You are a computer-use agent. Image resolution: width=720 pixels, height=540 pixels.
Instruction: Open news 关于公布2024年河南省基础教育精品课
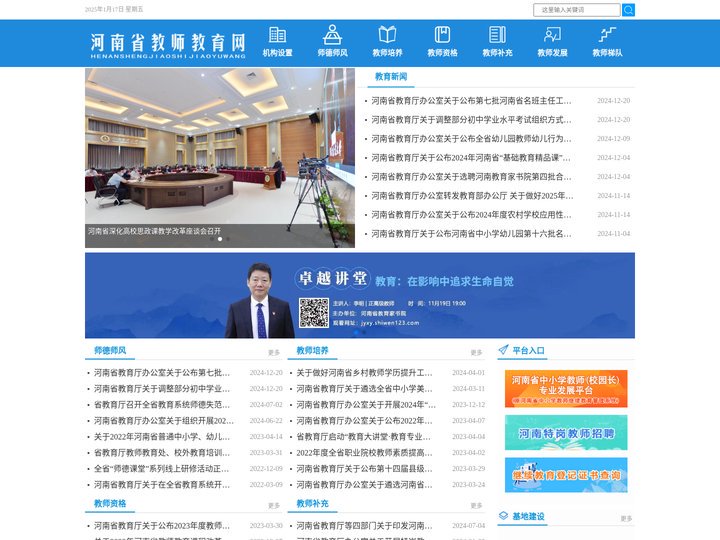pyautogui.click(x=471, y=158)
